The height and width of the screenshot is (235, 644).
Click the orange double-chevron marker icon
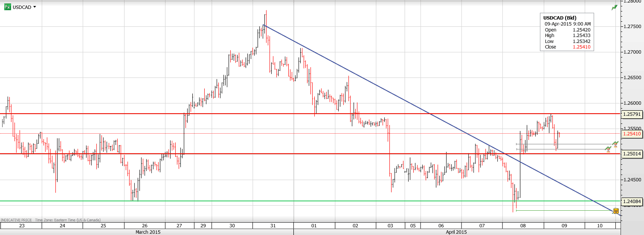click(616, 211)
